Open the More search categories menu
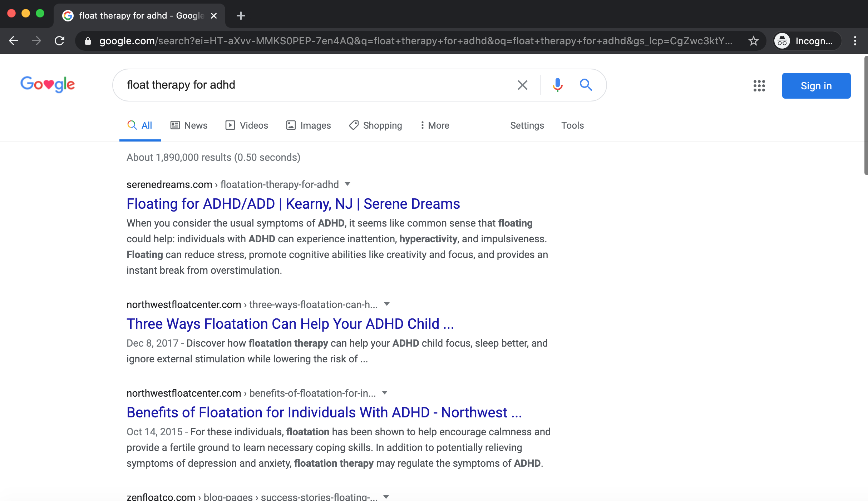868x501 pixels. (x=435, y=125)
